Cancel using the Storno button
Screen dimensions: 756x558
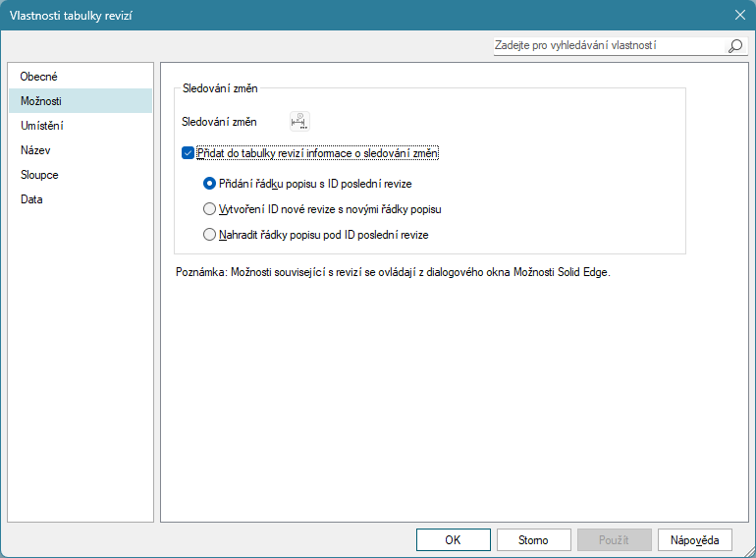pyautogui.click(x=533, y=540)
